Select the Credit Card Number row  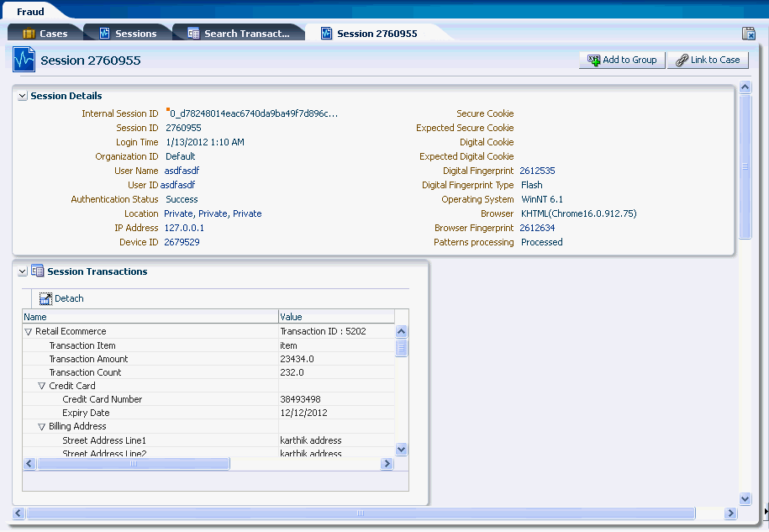pyautogui.click(x=208, y=399)
